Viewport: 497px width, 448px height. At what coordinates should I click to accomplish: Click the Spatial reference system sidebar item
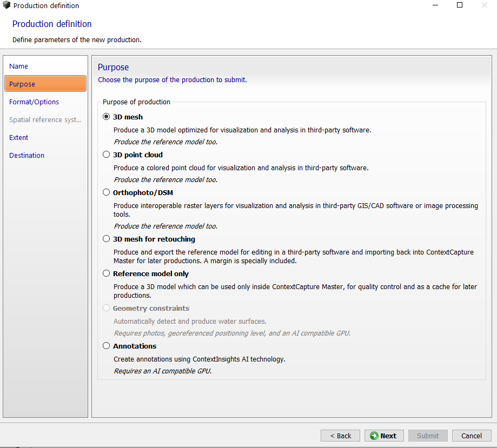click(x=45, y=119)
